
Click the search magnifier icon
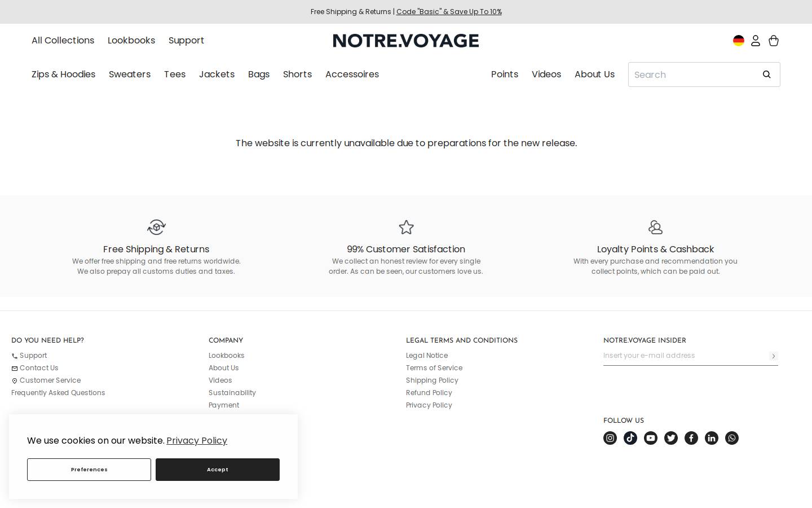[x=766, y=75]
